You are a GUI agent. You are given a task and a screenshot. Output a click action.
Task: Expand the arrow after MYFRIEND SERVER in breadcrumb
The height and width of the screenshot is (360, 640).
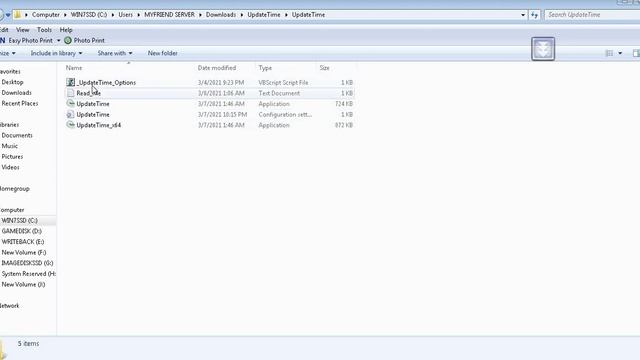[x=200, y=15]
